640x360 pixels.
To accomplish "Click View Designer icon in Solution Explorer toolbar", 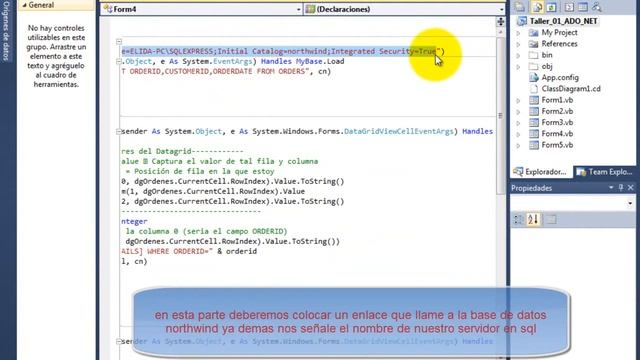I will click(x=583, y=7).
